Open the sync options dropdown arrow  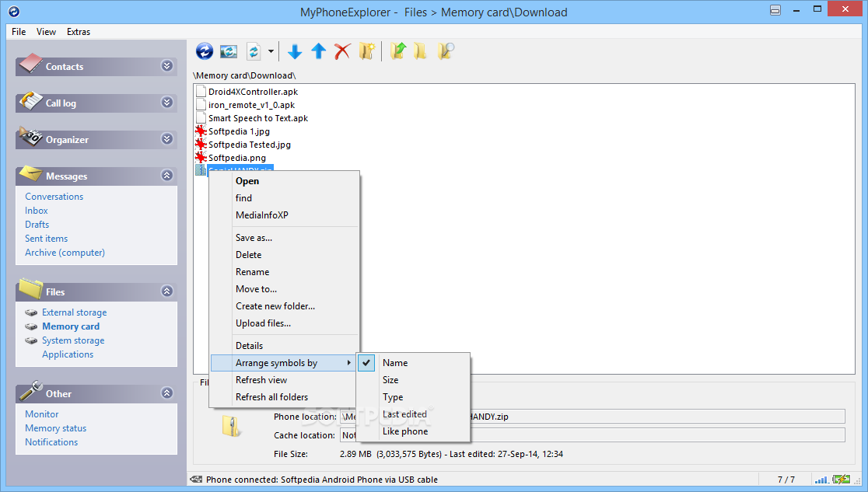tap(271, 51)
